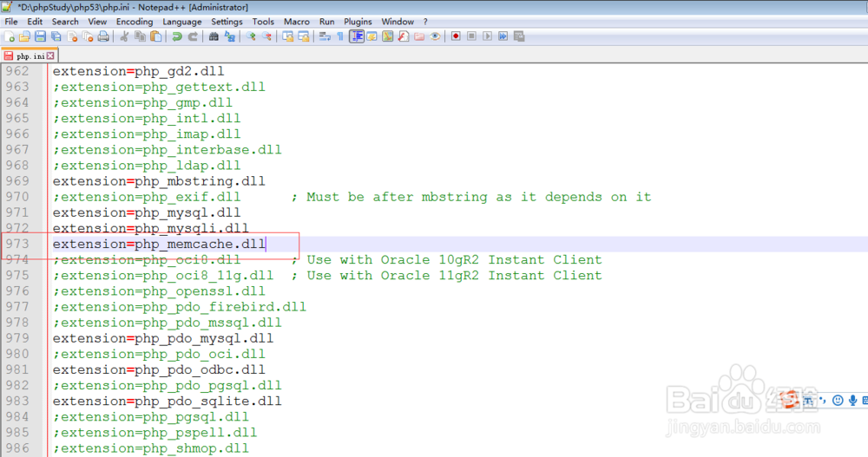Click Run a Macro Multiple Times icon

click(x=503, y=36)
